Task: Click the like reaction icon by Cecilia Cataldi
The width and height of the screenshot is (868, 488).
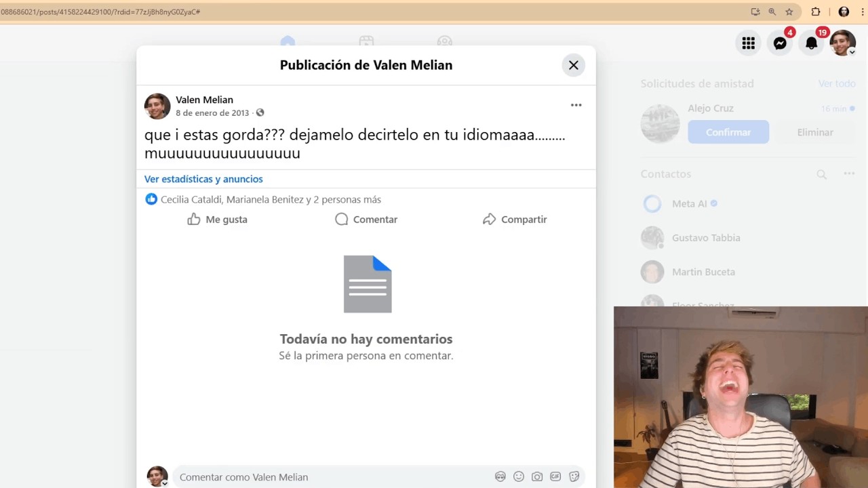Action: tap(151, 199)
